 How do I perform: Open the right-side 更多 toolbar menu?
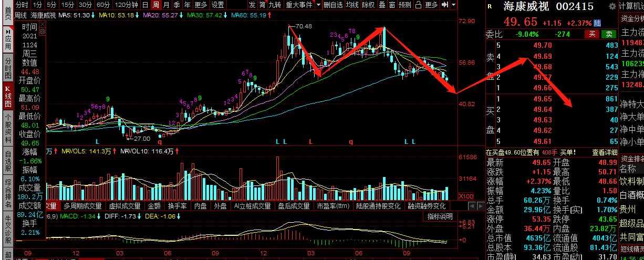431,5
